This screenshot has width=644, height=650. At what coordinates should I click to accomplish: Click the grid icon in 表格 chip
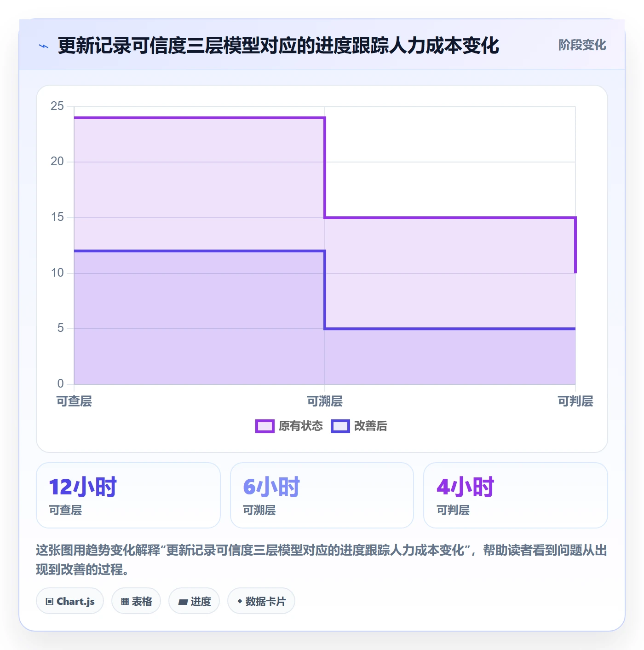click(x=125, y=601)
